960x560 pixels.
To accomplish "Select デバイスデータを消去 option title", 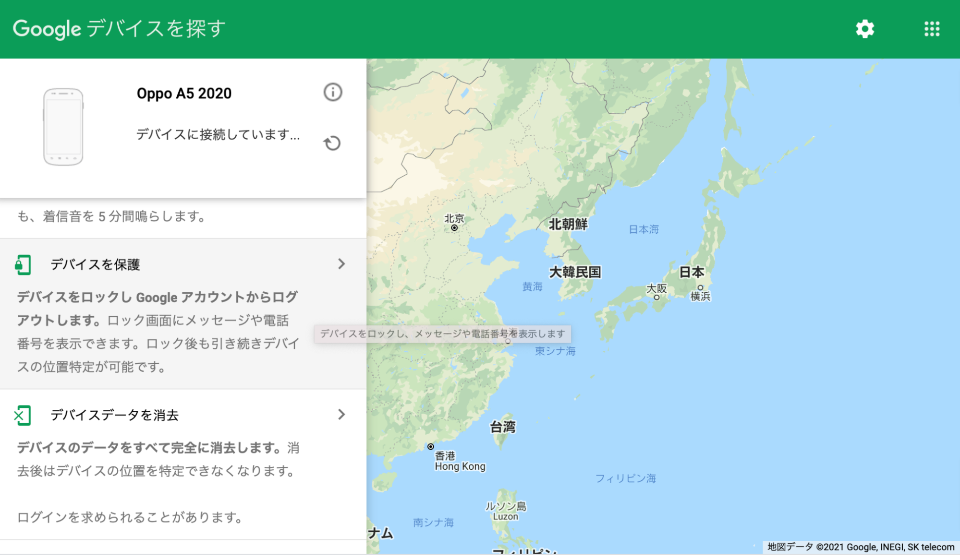I will 114,415.
